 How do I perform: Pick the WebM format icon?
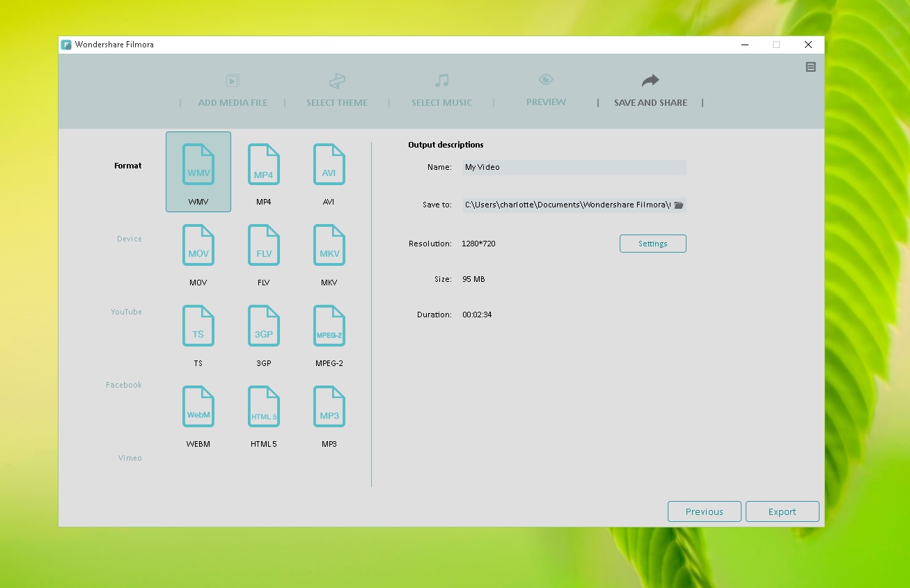point(198,407)
